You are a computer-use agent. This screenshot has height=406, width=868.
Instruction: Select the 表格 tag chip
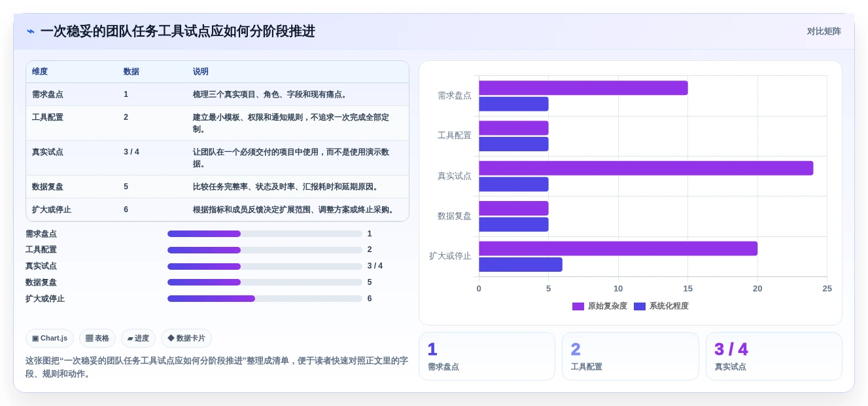[97, 338]
